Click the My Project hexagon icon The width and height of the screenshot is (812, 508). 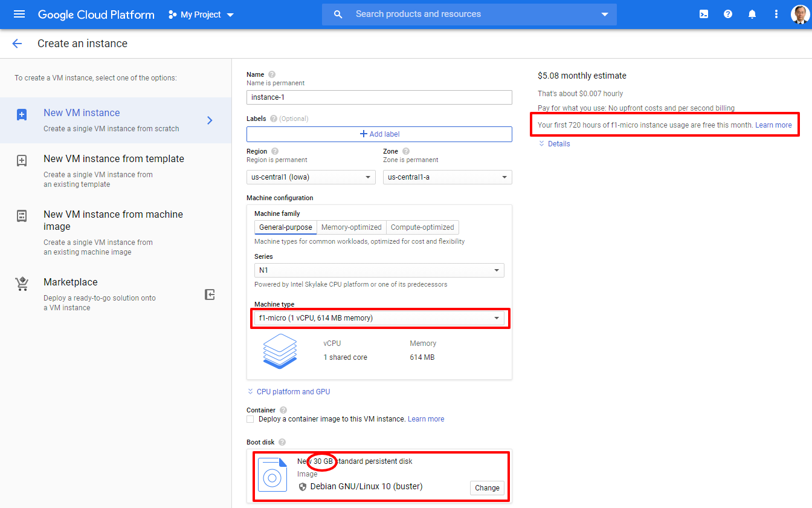pos(173,15)
